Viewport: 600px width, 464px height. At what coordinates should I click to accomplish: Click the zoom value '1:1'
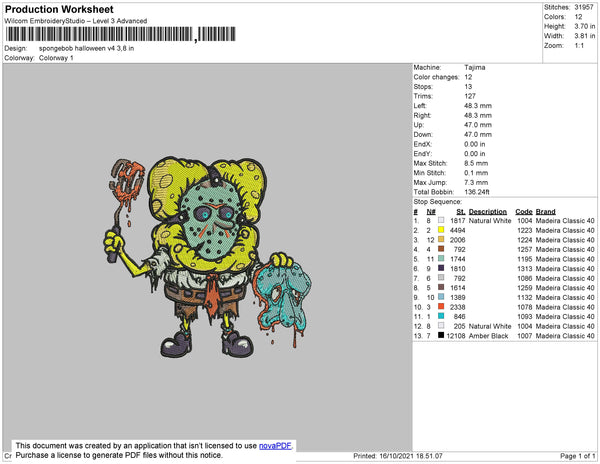click(579, 46)
